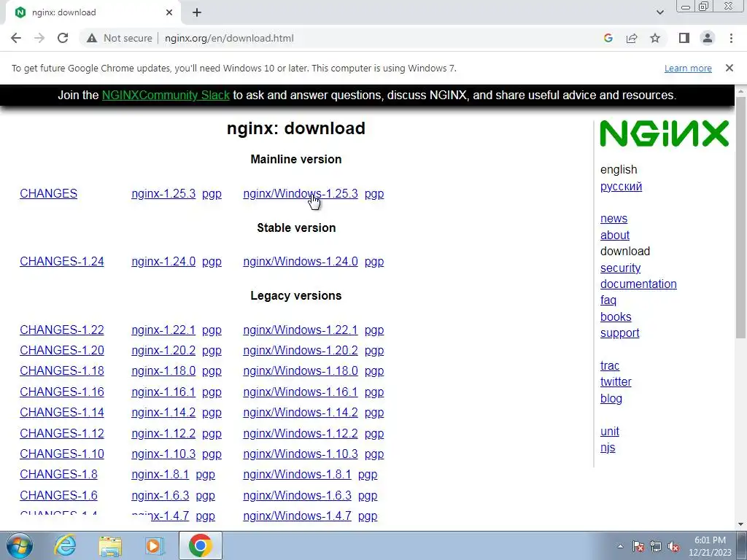Open the Chrome profile menu
Viewport: 747px width, 560px height.
tap(708, 38)
